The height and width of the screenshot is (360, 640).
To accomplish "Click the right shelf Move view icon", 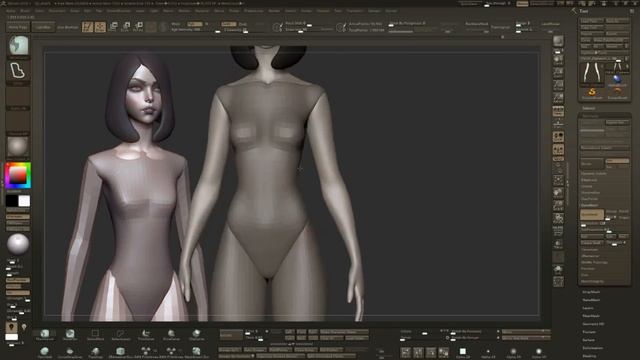I will (558, 192).
